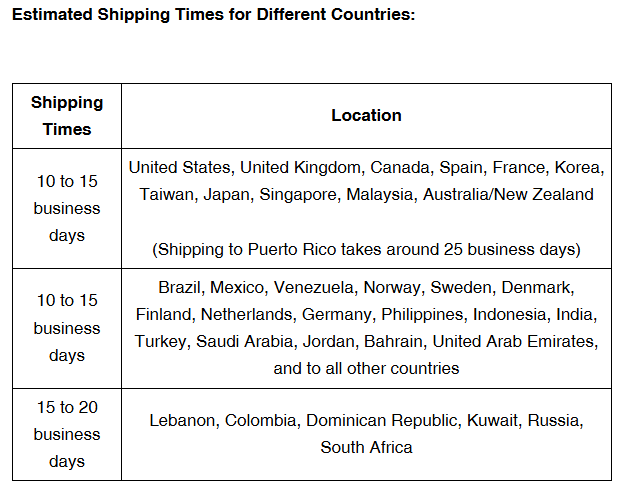Click the "Location" column header
Image resolution: width=620 pixels, height=486 pixels.
tap(366, 115)
